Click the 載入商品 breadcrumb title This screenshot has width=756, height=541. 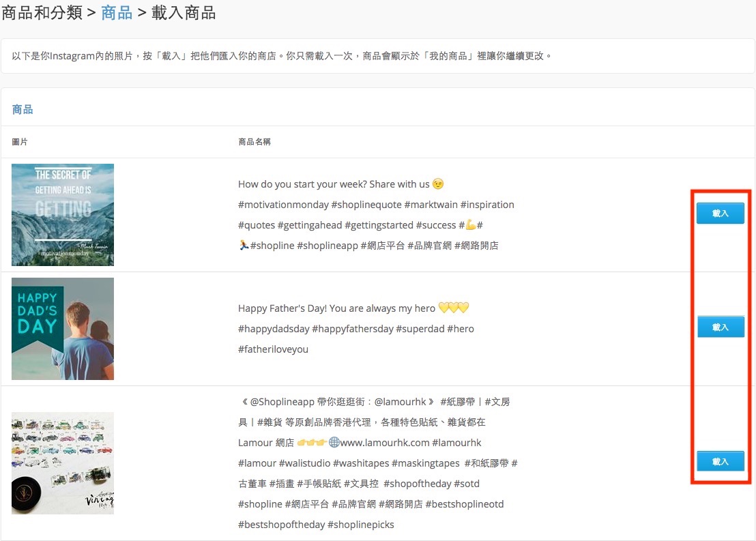184,13
